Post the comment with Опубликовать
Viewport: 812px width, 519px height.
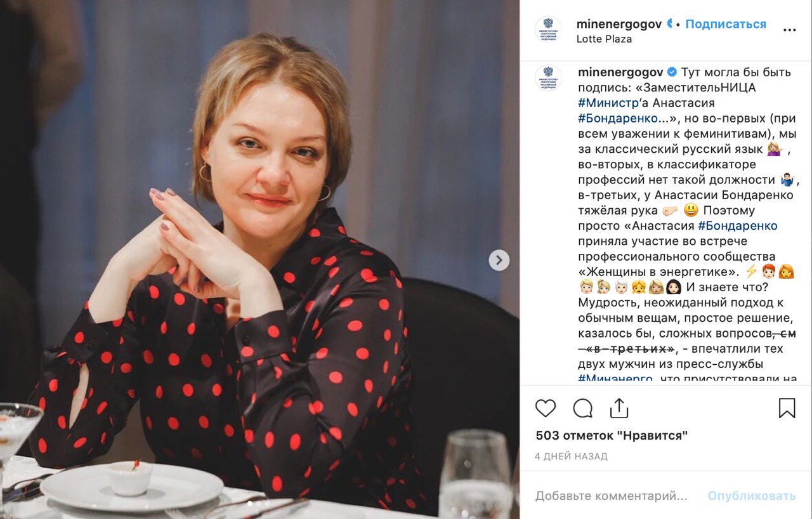[x=752, y=496]
